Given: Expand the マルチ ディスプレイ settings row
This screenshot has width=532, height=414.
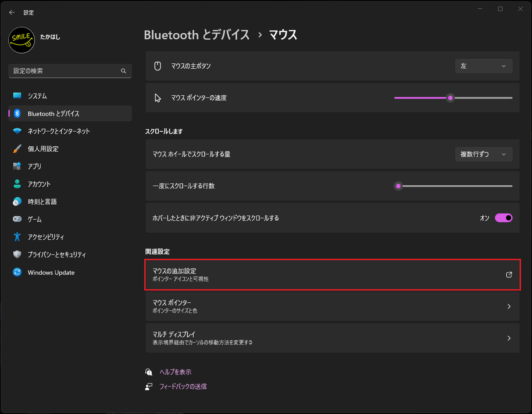Looking at the screenshot, I should pyautogui.click(x=332, y=338).
